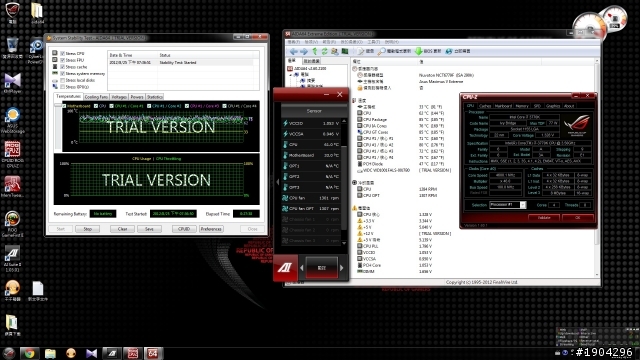Open ASUS WebStorage desktop shortcut
640x360 pixels.
point(13,120)
